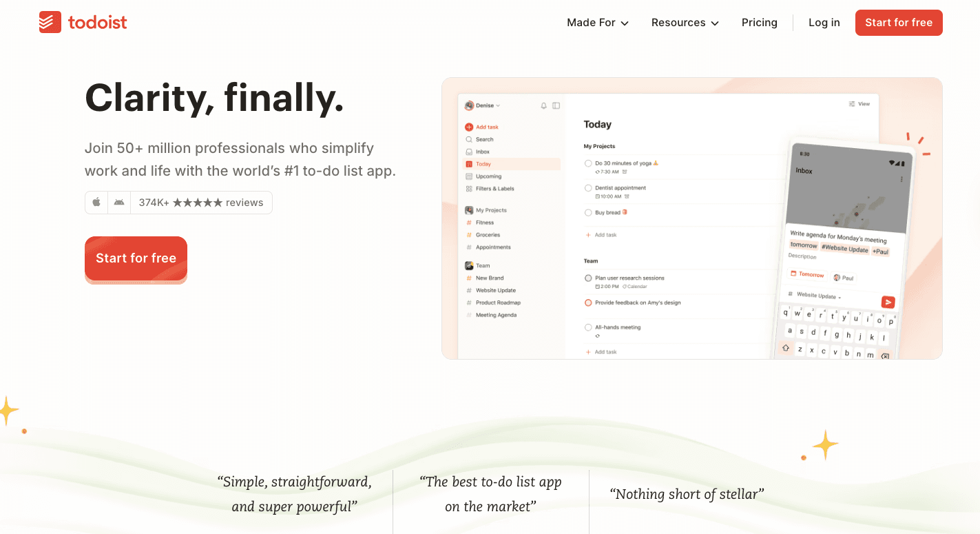Click the Apple icon in the reviews badge
980x534 pixels.
96,202
